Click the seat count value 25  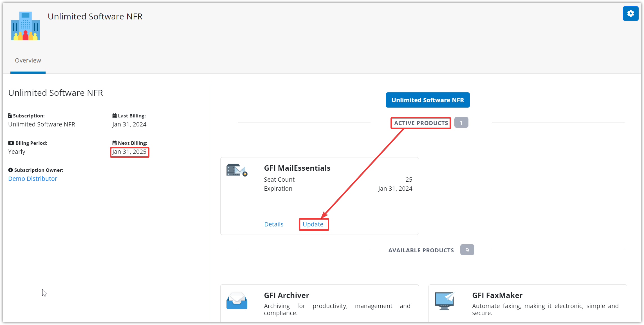pos(409,179)
